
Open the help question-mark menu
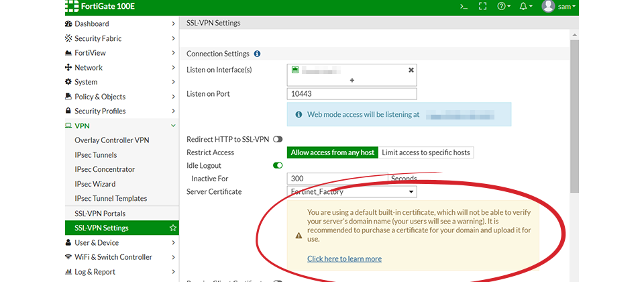[x=504, y=7]
